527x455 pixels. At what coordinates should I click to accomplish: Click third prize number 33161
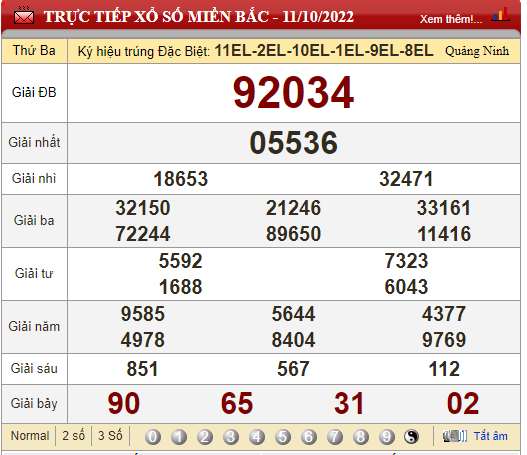point(444,208)
